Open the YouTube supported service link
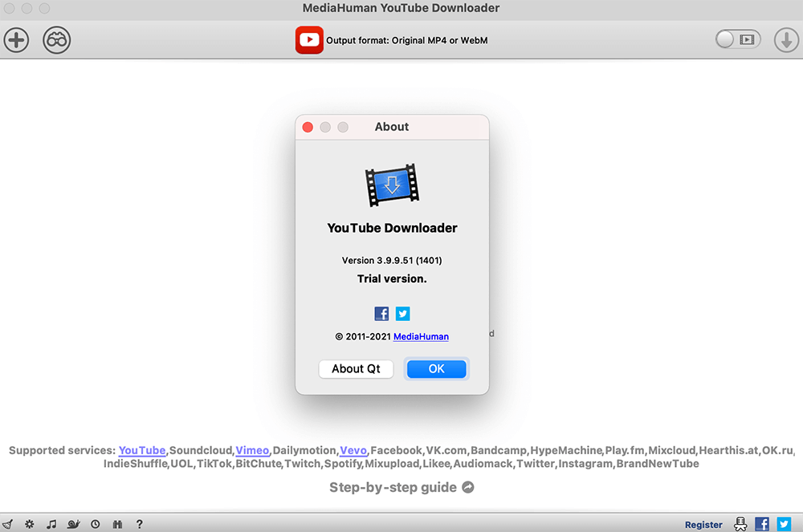 tap(142, 451)
